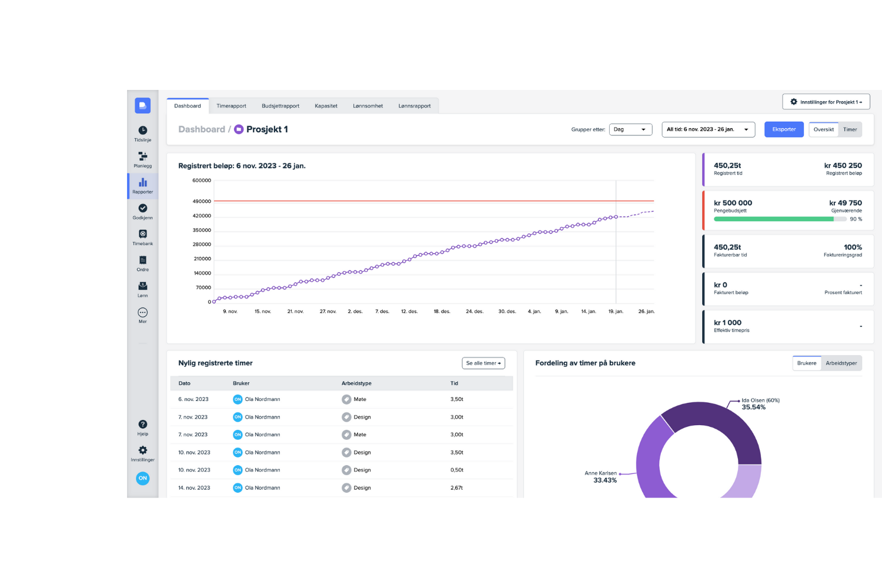Open the All tid date range dropdown
882x588 pixels.
(x=708, y=129)
